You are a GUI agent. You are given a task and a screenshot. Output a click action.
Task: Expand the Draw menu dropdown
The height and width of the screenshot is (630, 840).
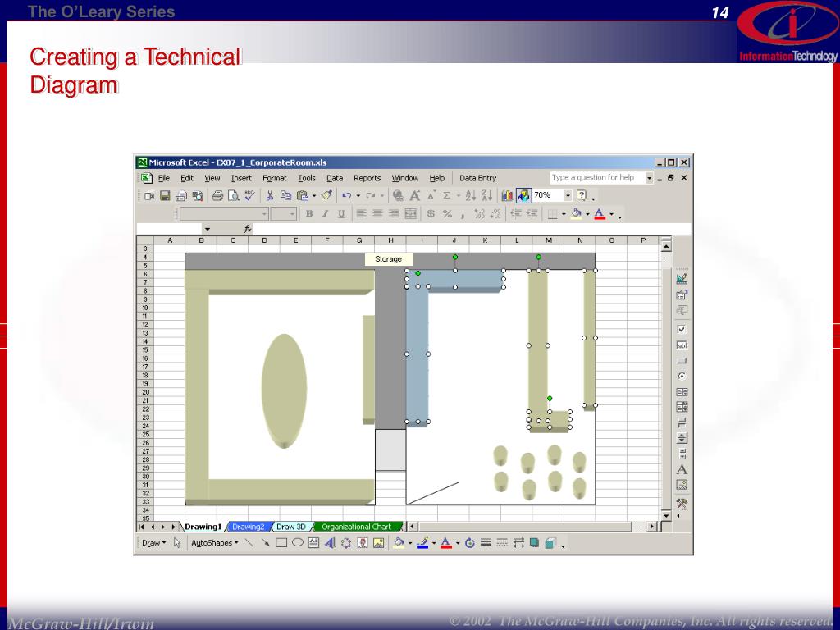[x=153, y=543]
